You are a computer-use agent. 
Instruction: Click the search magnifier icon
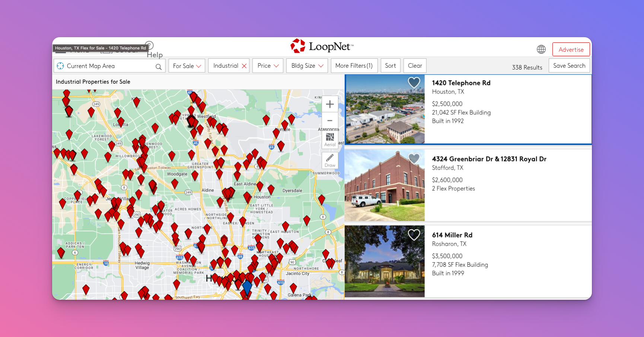tap(159, 67)
